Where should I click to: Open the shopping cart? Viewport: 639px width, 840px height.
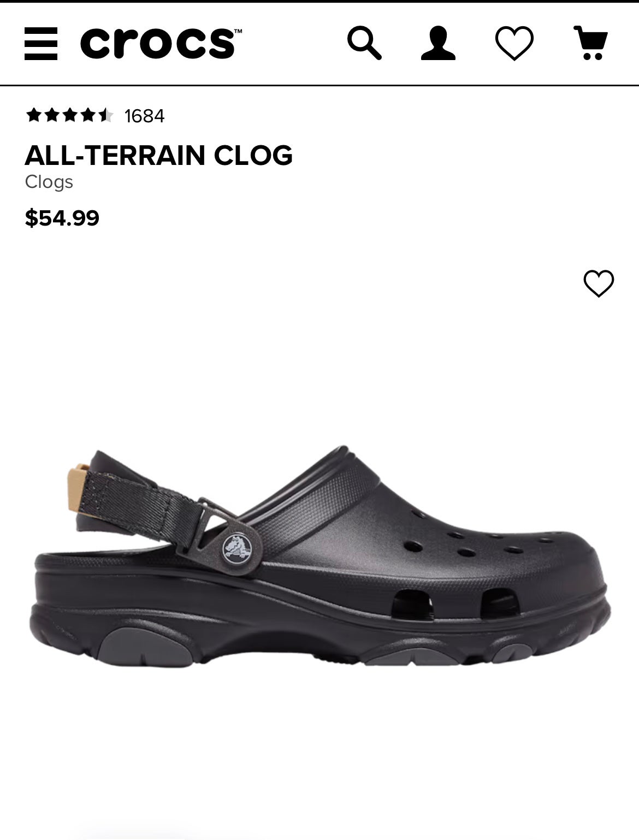(590, 43)
